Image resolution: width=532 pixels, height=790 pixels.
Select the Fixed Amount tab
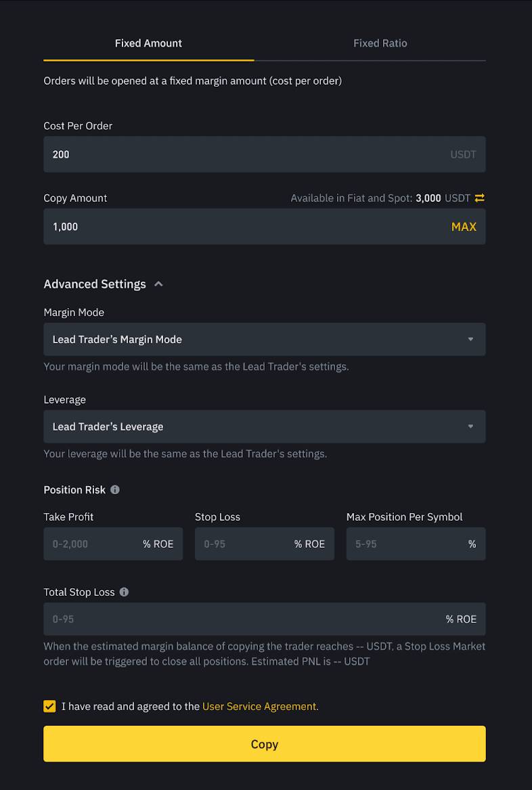point(149,43)
